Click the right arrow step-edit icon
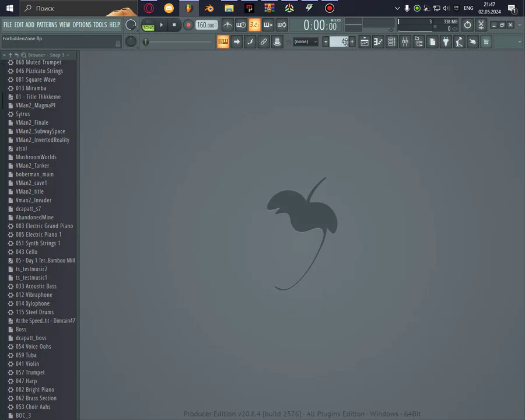The image size is (525, 420). tap(237, 41)
